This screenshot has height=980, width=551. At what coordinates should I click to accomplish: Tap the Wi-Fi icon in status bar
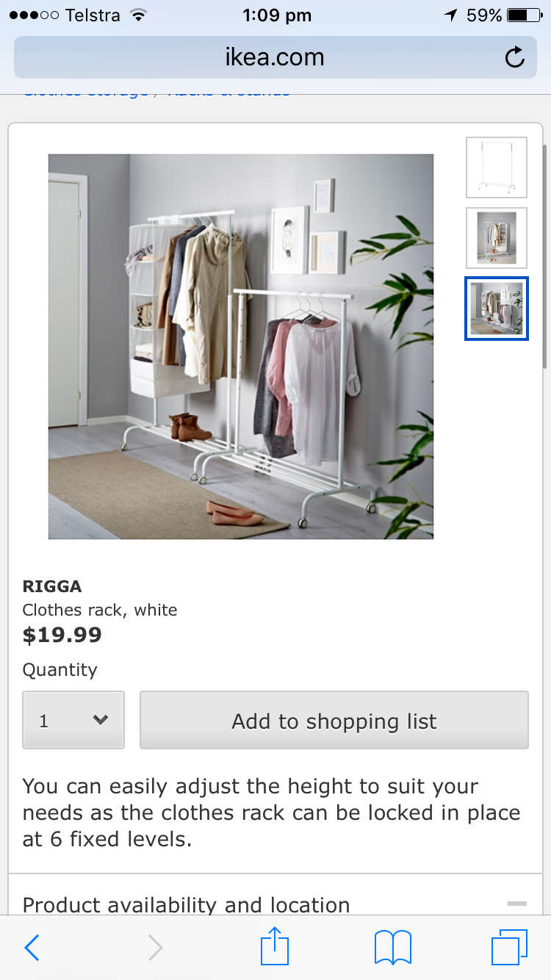coord(137,15)
